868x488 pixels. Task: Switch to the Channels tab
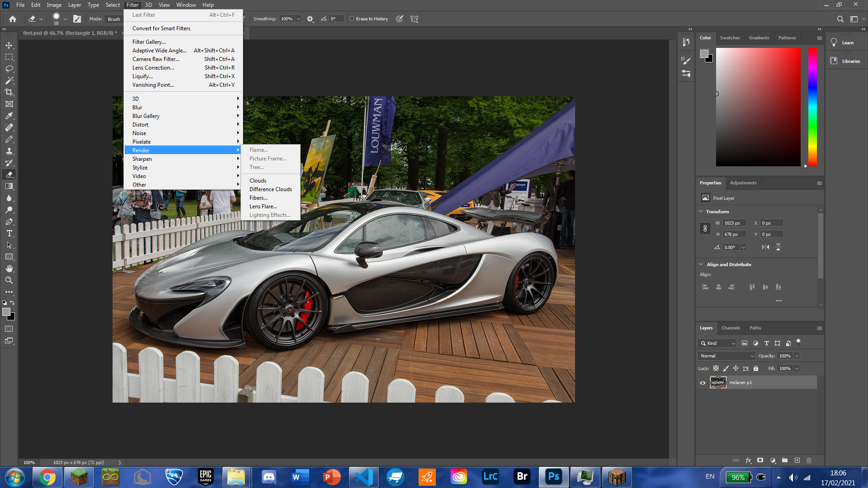point(731,328)
